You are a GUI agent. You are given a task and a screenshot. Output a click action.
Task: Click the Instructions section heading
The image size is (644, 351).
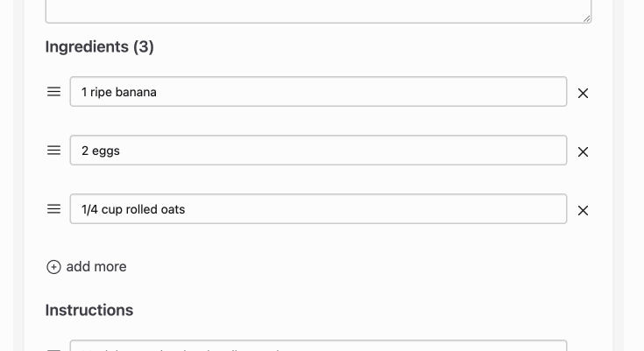[89, 310]
